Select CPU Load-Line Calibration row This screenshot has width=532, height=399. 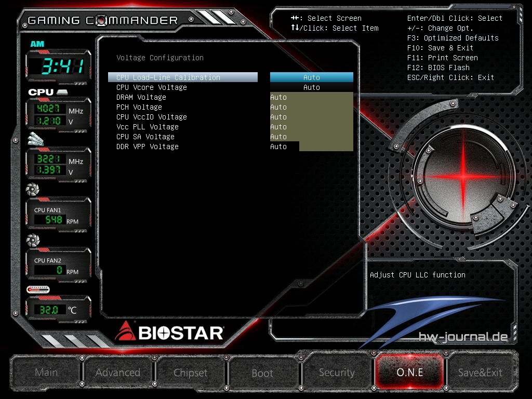(183, 77)
